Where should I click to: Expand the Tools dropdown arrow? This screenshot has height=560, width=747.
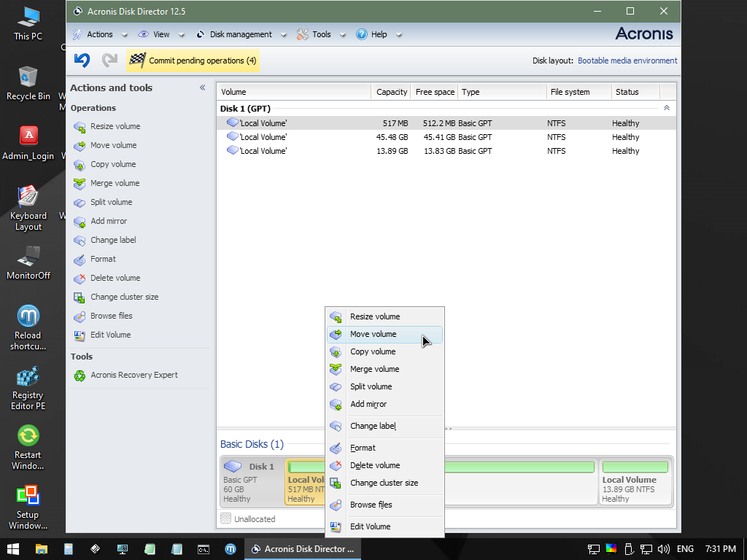[342, 35]
